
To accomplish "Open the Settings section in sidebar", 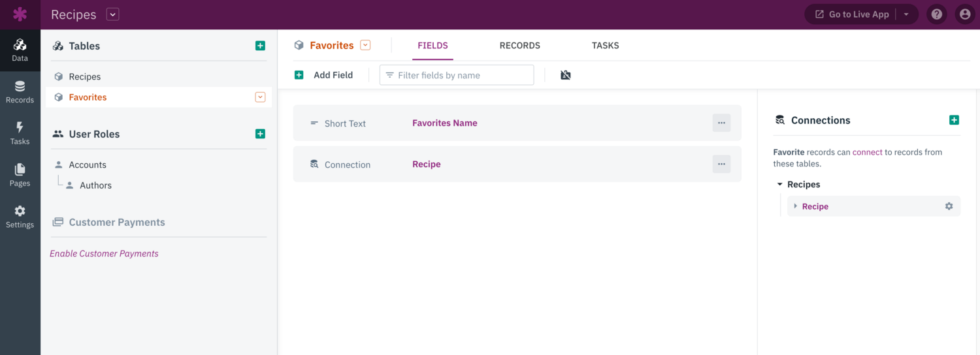I will coord(20,217).
